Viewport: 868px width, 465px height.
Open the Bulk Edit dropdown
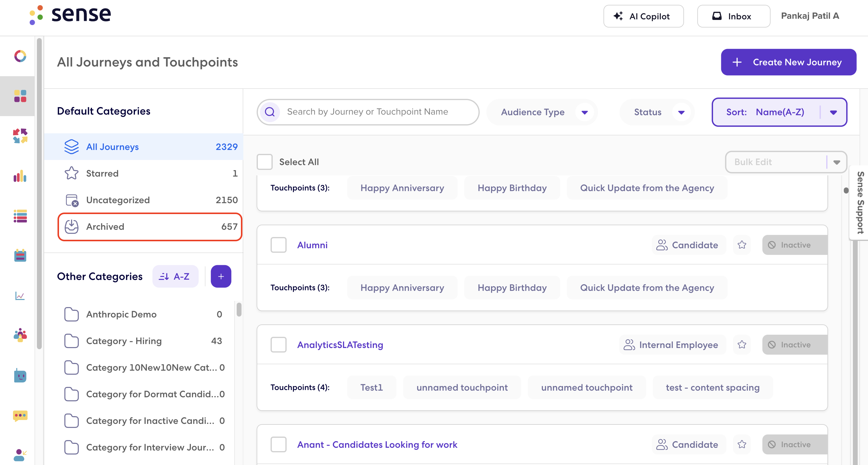pos(786,162)
